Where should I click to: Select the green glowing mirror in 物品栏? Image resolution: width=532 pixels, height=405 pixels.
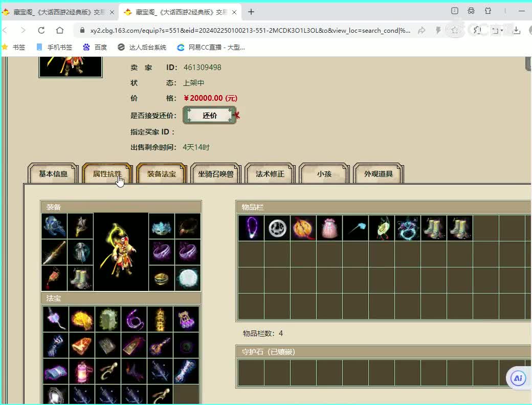coord(382,228)
